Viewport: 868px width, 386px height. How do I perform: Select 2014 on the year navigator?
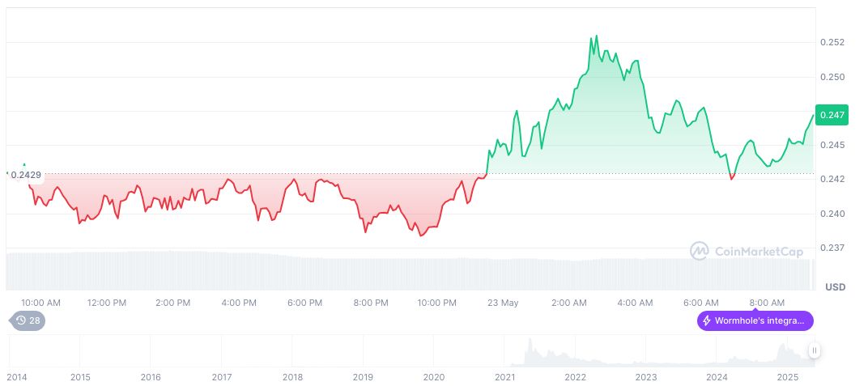pos(16,377)
